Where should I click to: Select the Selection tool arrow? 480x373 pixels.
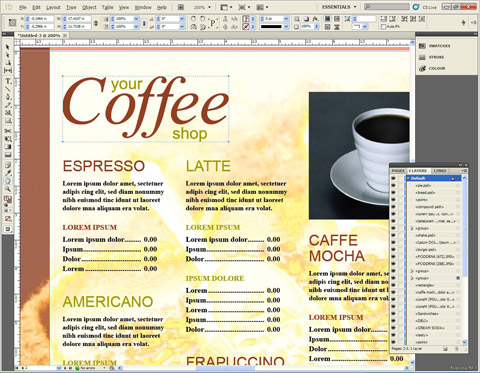pos(7,47)
